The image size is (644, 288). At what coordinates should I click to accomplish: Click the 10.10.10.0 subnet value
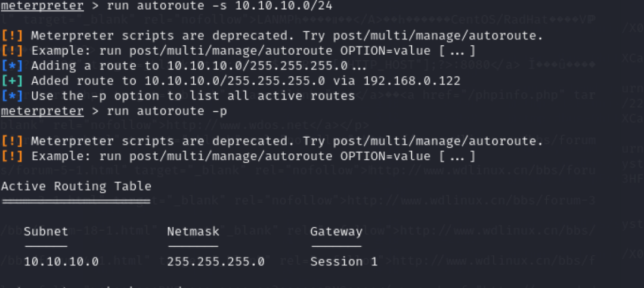pos(61,262)
